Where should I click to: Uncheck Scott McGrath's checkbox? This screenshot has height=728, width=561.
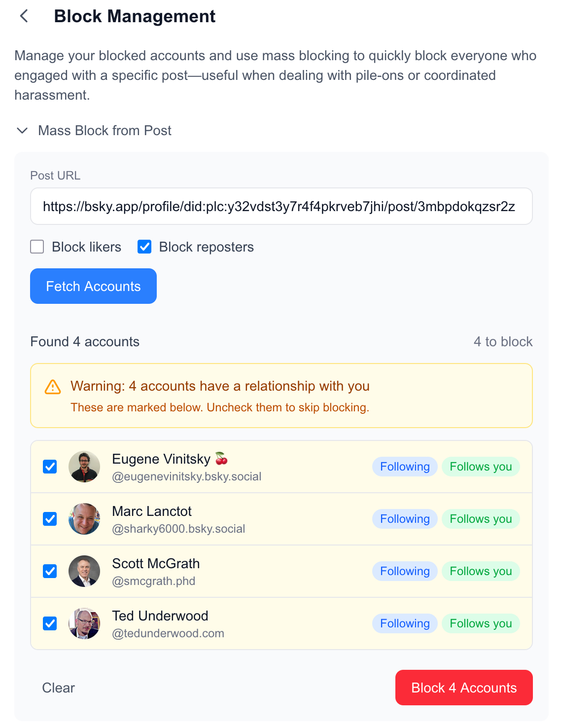(50, 571)
